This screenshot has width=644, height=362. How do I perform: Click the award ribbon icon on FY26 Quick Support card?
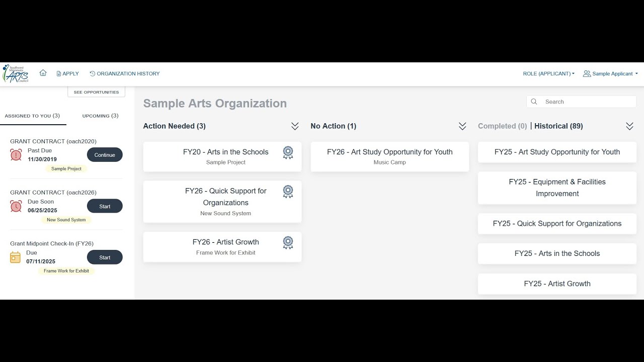click(x=288, y=192)
